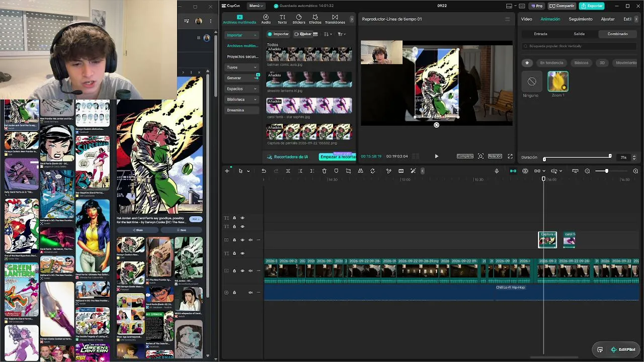This screenshot has height=362, width=644.
Task: Select the Salida animation tab
Action: click(x=579, y=34)
